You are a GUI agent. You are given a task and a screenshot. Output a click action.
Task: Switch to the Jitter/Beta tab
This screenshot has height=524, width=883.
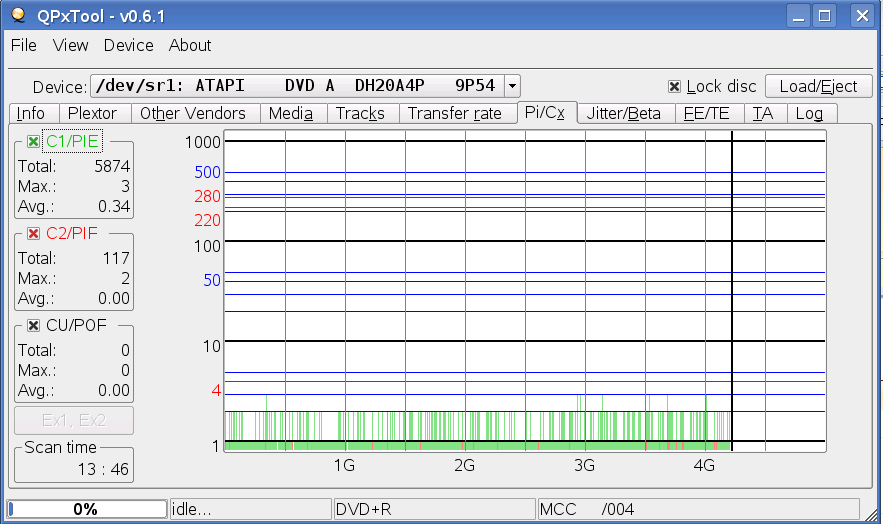point(624,113)
